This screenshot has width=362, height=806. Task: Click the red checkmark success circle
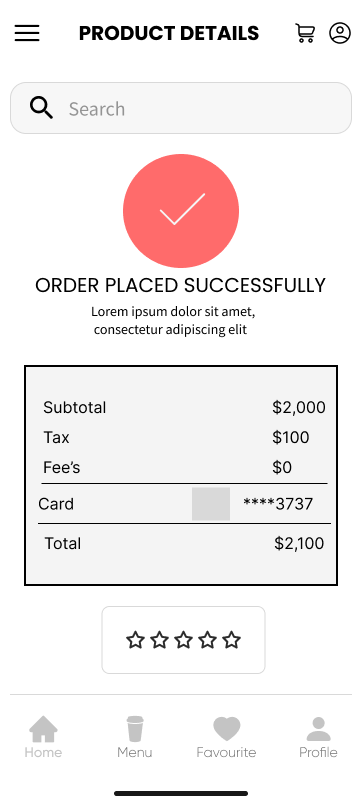click(181, 211)
